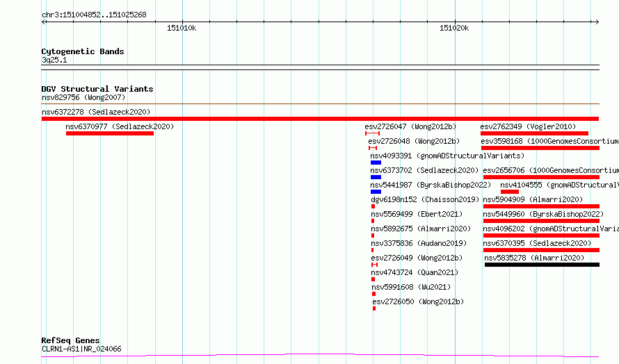Select the nsv6372278 (Sedlazeck2020) label
Viewport: 619px width, 364px height.
(96, 112)
